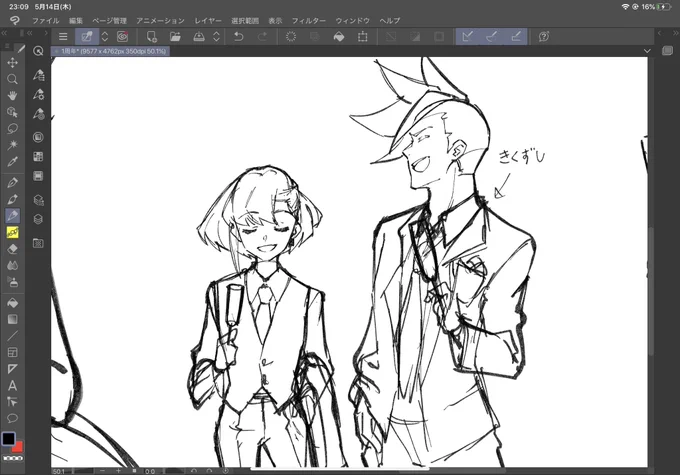Open the 編集 menu
This screenshot has width=680, height=475.
[x=76, y=20]
